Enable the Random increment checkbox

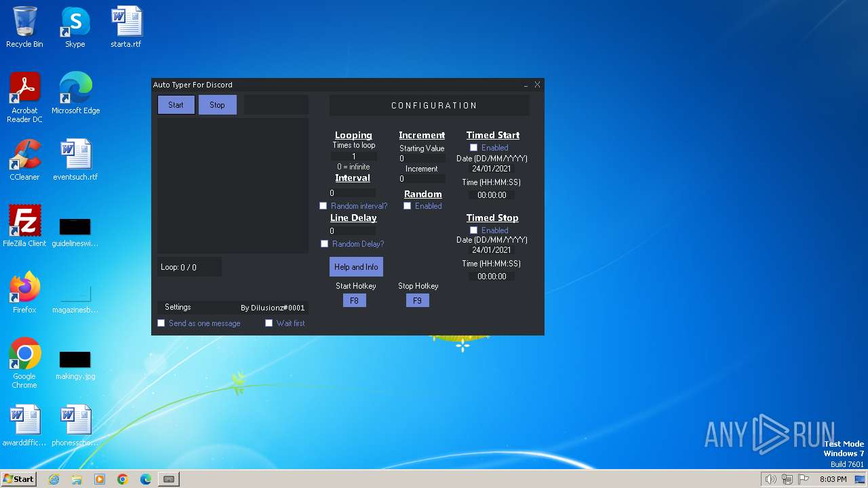coord(407,206)
